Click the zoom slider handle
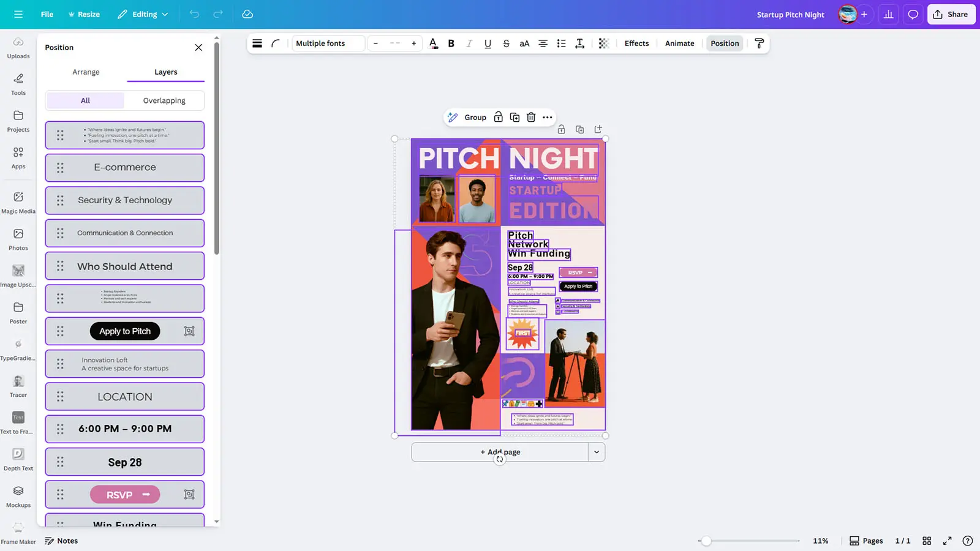Image resolution: width=980 pixels, height=551 pixels. point(706,541)
